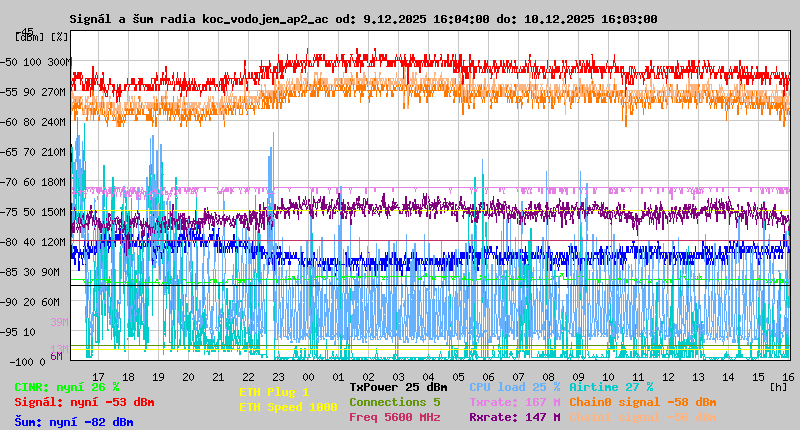Click the [dBm] axis unit label

click(x=28, y=37)
